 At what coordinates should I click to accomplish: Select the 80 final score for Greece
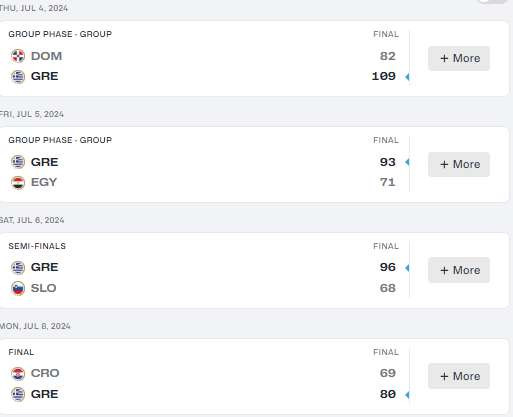[388, 394]
